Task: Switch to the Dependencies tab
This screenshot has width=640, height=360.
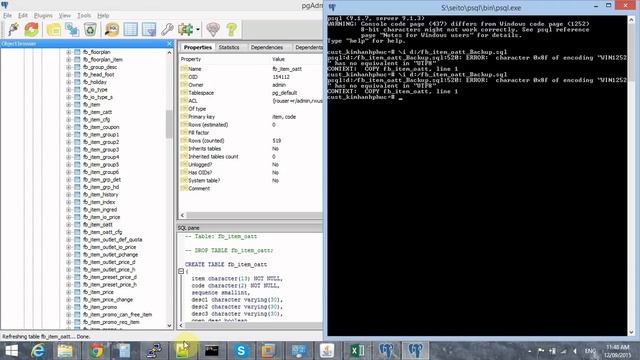Action: [267, 47]
